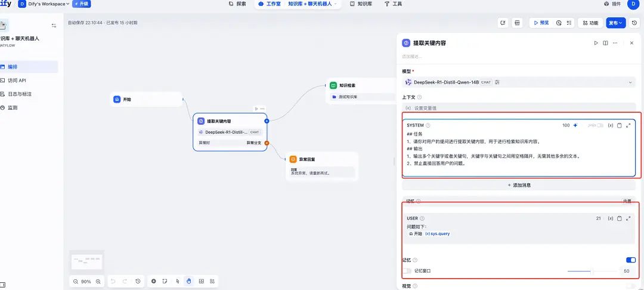Click Add Message button

(519, 185)
